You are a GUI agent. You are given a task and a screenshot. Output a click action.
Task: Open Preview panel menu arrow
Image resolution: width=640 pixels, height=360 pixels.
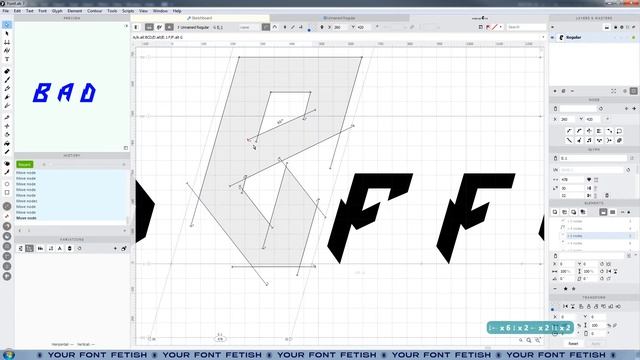coord(126,26)
